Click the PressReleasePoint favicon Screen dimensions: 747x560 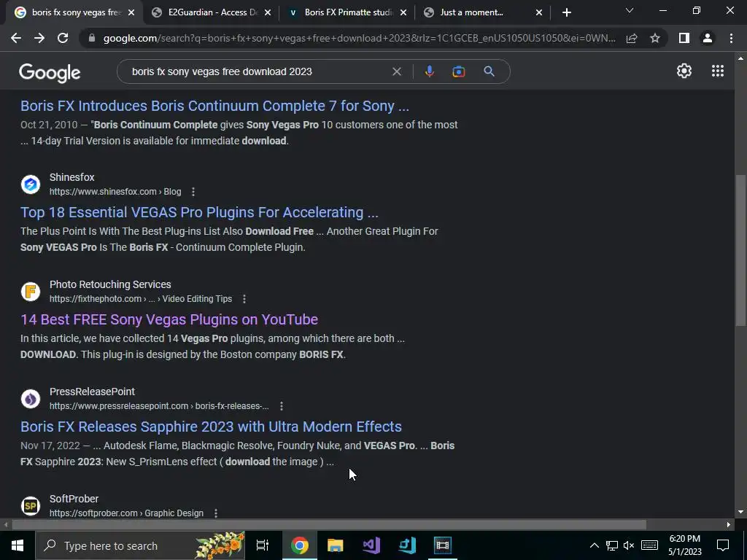pyautogui.click(x=31, y=399)
